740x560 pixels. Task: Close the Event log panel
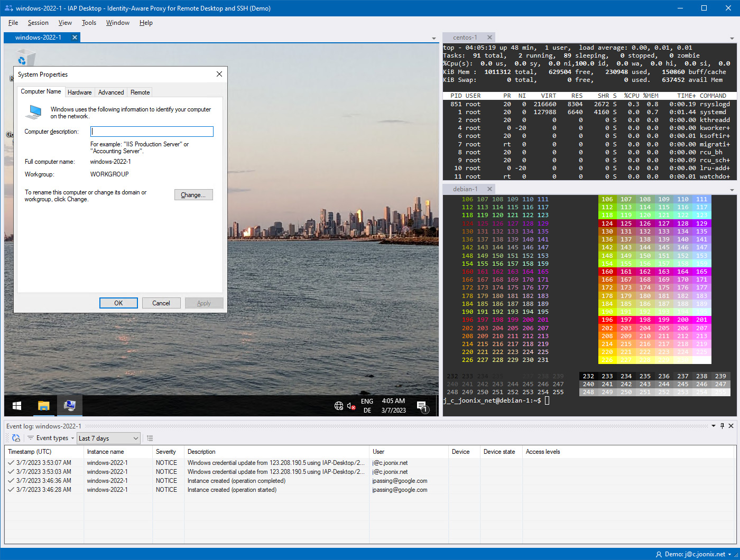(731, 426)
